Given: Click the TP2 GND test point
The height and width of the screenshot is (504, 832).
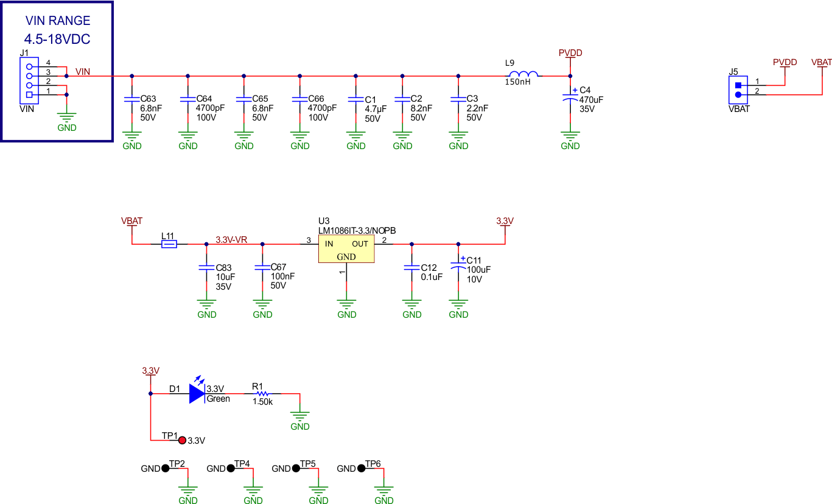Looking at the screenshot, I should coord(166,468).
